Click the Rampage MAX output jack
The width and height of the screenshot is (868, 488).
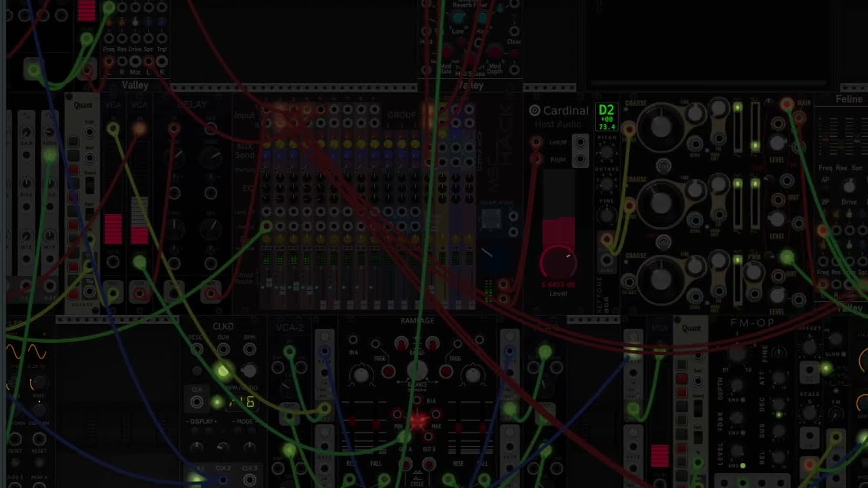click(435, 414)
